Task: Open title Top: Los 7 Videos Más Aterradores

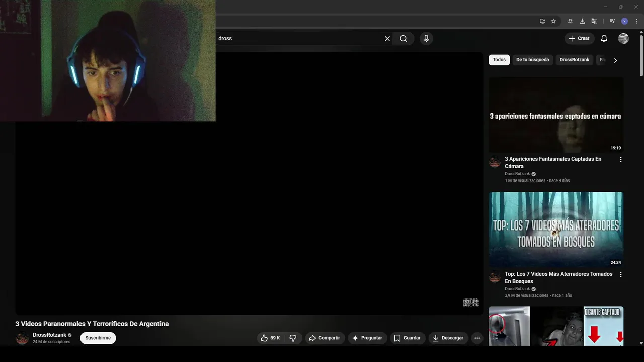Action: (x=558, y=278)
